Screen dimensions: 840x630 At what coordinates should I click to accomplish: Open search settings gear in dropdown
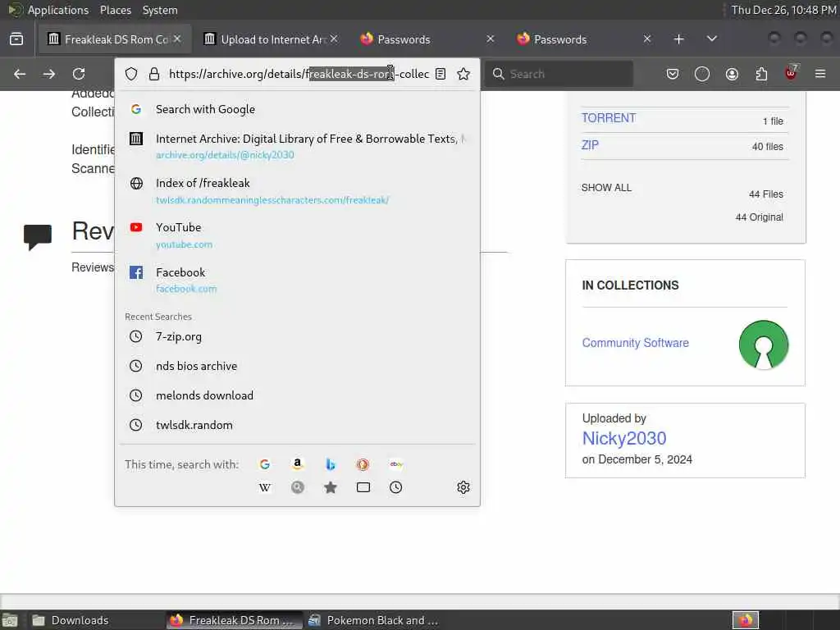pyautogui.click(x=463, y=487)
